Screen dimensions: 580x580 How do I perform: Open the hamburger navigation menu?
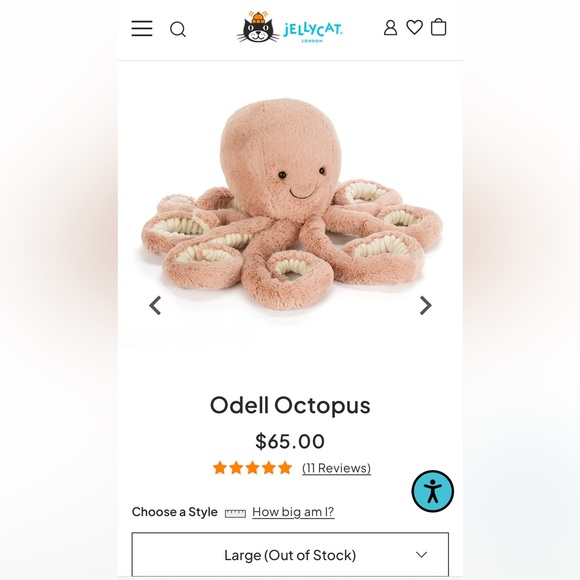pyautogui.click(x=142, y=28)
